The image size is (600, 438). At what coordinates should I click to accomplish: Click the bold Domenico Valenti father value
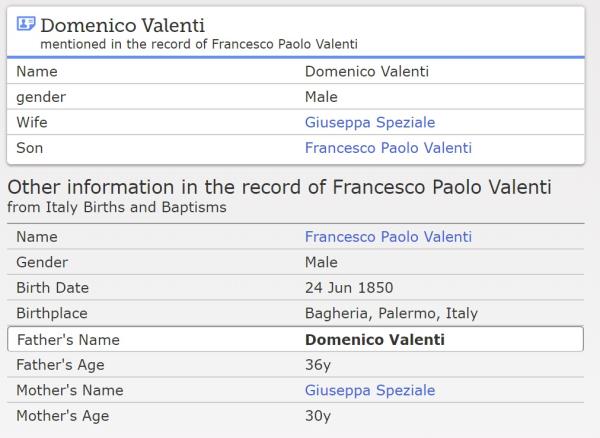374,339
